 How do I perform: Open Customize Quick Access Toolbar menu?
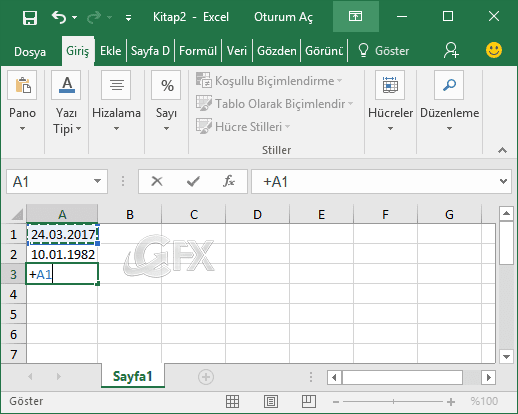point(128,18)
